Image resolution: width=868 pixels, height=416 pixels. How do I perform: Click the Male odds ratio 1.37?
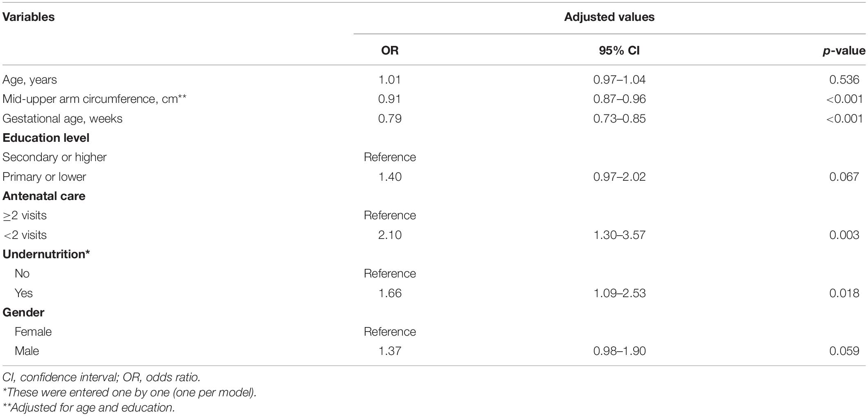(390, 351)
